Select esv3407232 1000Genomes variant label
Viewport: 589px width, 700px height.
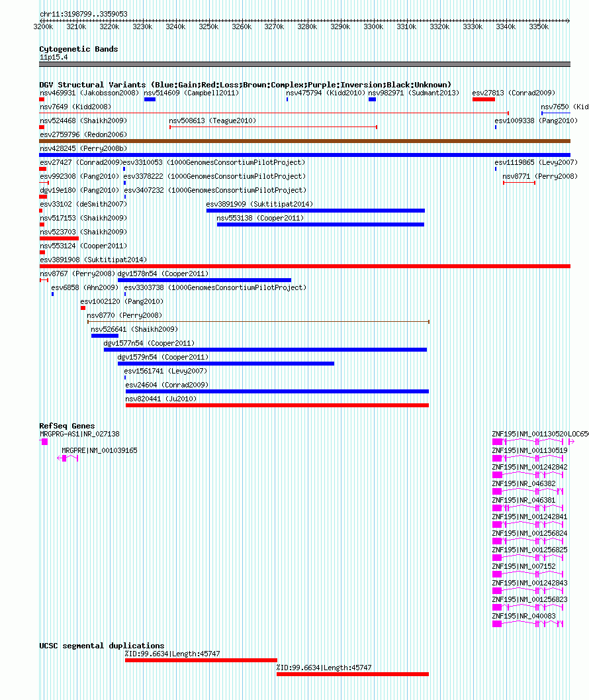click(x=215, y=189)
